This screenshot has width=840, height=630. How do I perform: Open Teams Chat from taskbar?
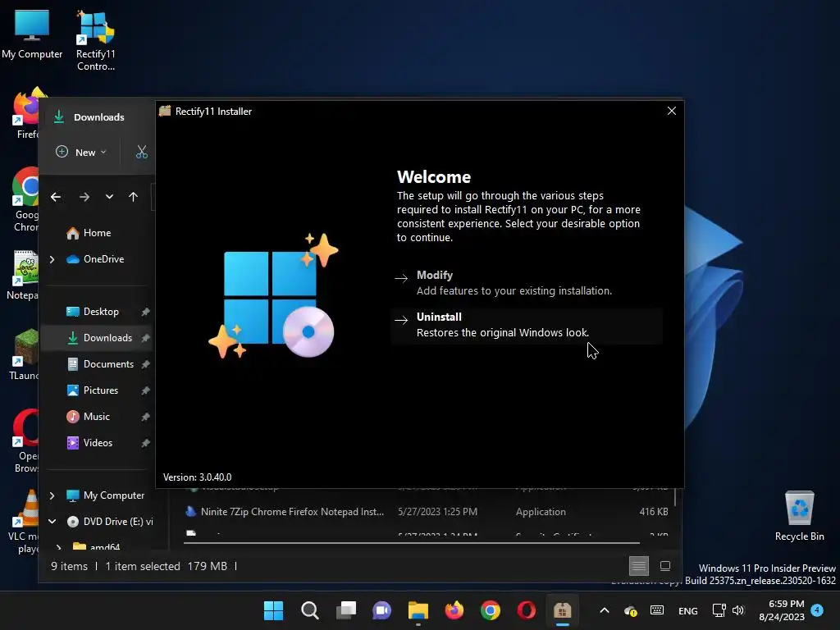382,610
